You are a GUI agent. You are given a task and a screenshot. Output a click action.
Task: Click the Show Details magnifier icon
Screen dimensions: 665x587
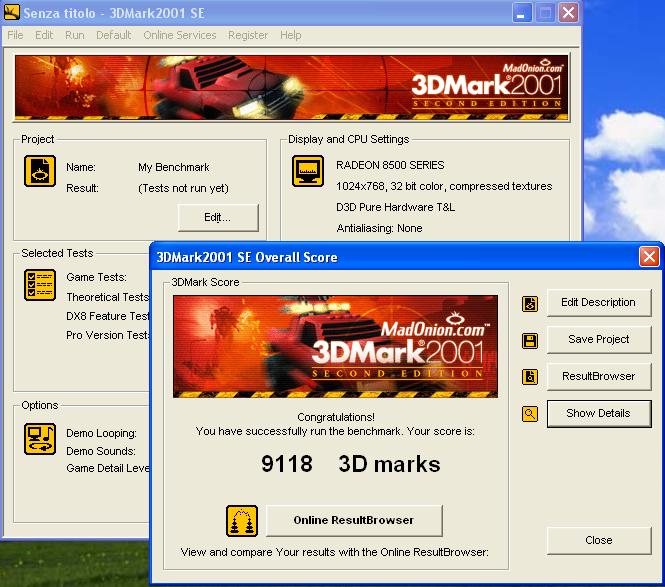530,414
